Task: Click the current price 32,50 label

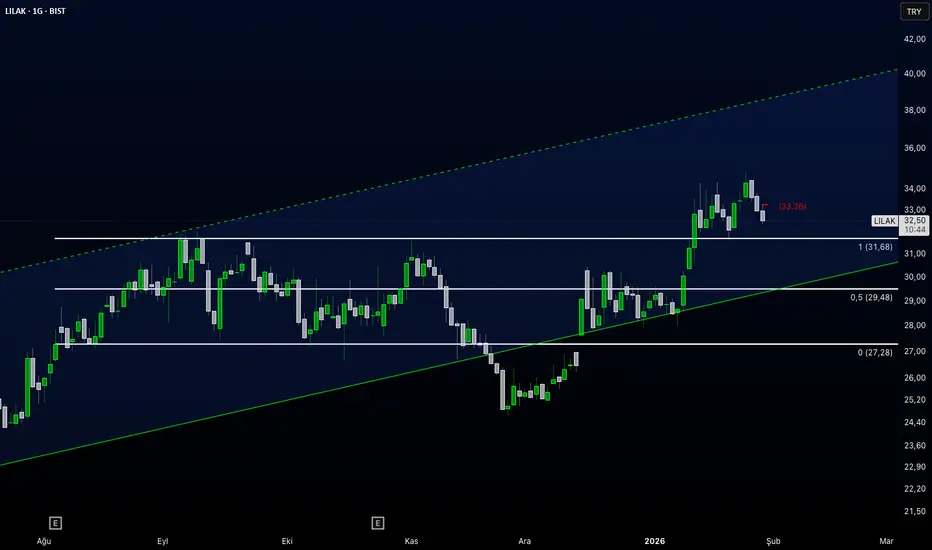Action: pyautogui.click(x=915, y=220)
